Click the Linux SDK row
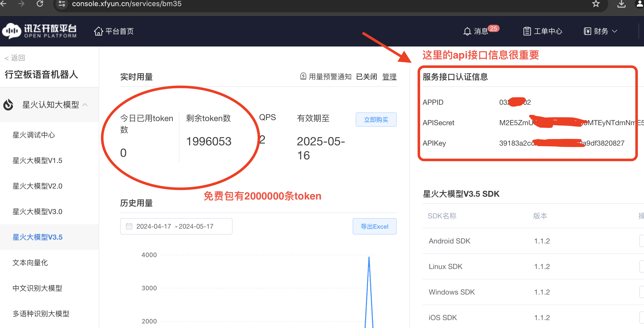Image resolution: width=644 pixels, height=328 pixels. tap(533, 266)
